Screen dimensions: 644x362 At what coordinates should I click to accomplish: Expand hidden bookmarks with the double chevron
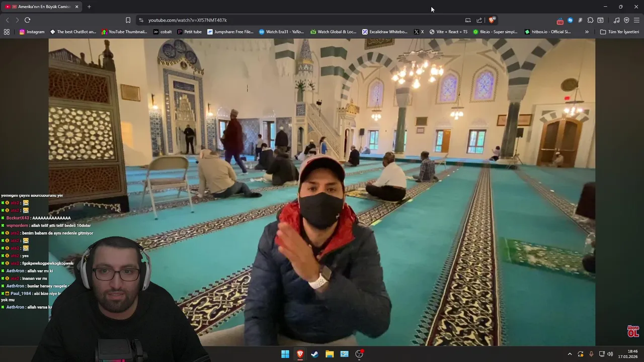click(x=587, y=32)
